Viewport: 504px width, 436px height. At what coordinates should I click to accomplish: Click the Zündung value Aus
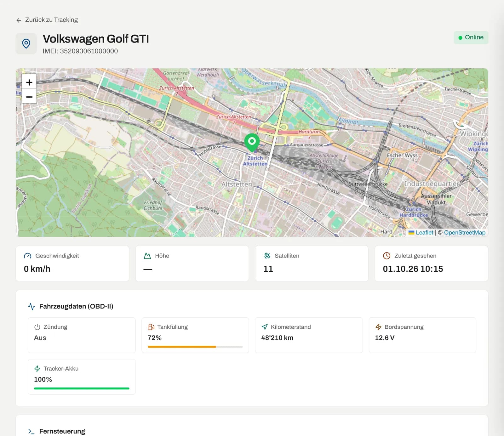[x=40, y=338]
